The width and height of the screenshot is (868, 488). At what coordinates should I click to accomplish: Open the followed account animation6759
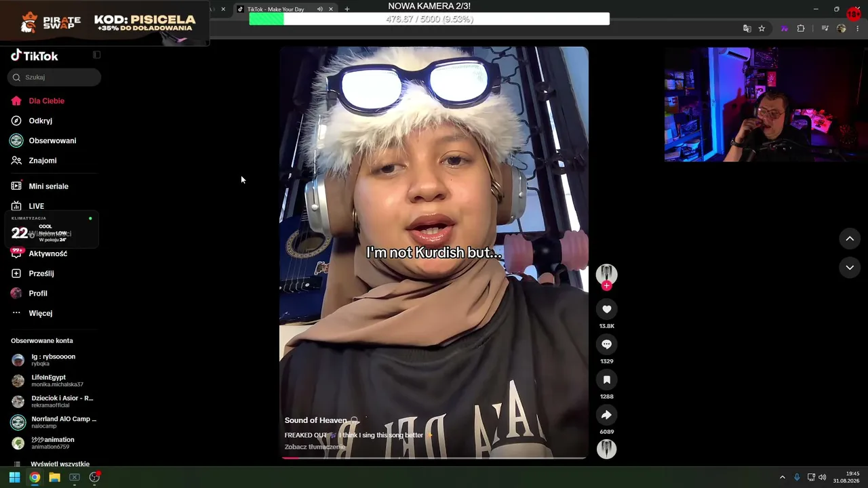tap(54, 443)
